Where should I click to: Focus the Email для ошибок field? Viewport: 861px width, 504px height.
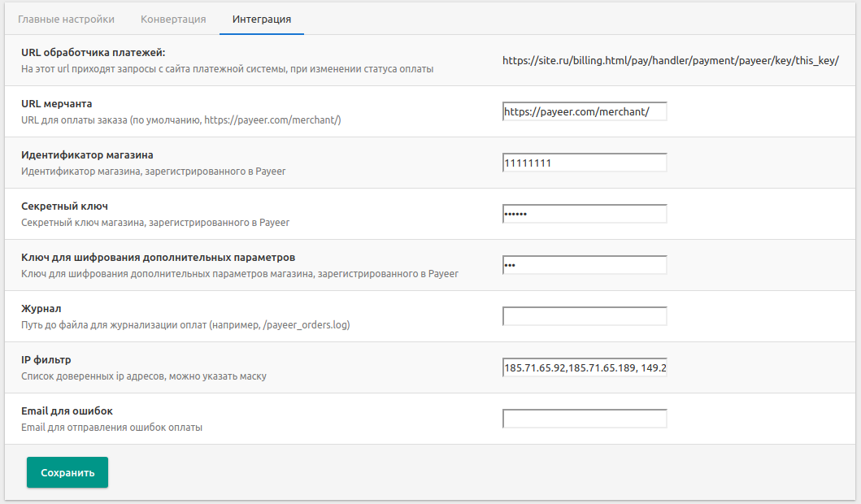[585, 419]
